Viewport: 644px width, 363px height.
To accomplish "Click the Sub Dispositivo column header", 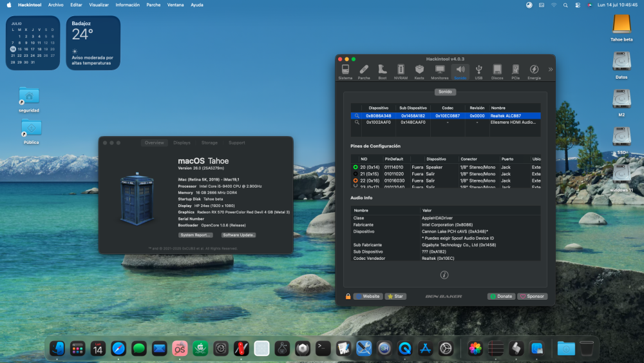I will tap(413, 108).
